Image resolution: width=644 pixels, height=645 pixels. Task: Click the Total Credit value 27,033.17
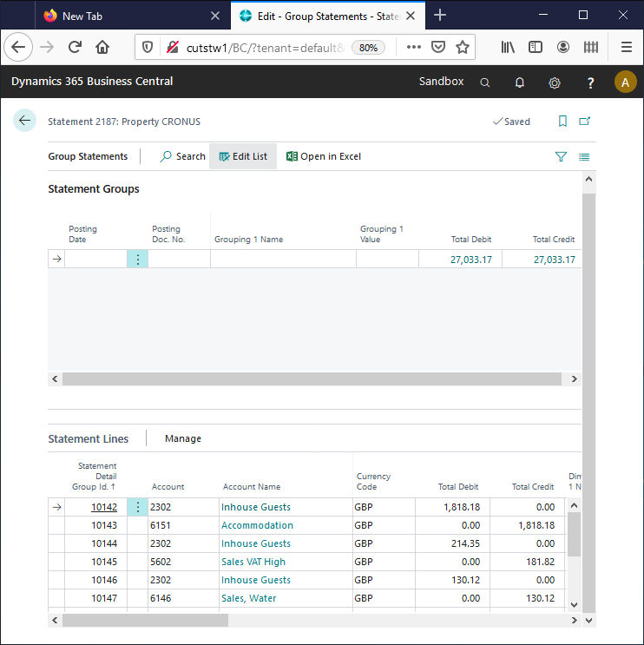[x=555, y=260]
